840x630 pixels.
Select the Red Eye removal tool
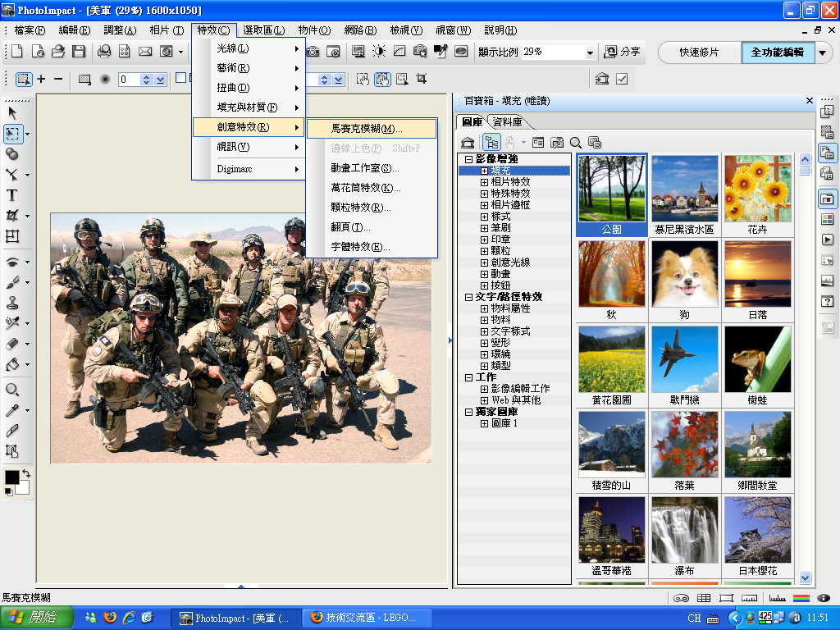(x=11, y=262)
